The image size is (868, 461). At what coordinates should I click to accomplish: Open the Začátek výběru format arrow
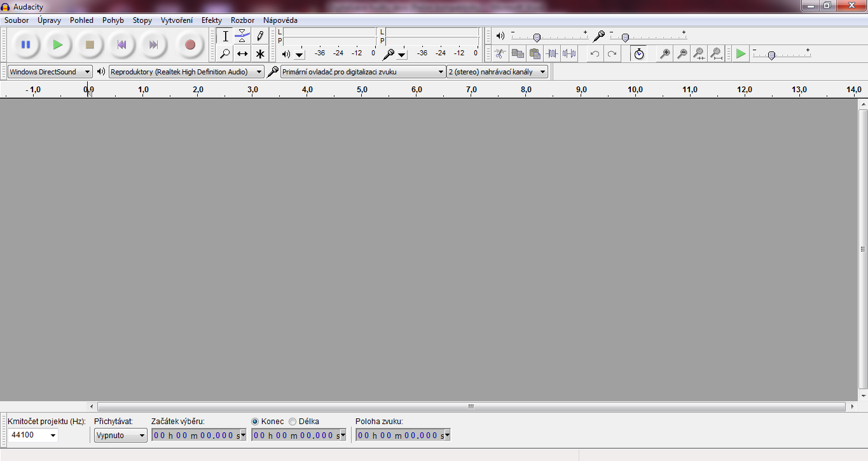click(243, 435)
